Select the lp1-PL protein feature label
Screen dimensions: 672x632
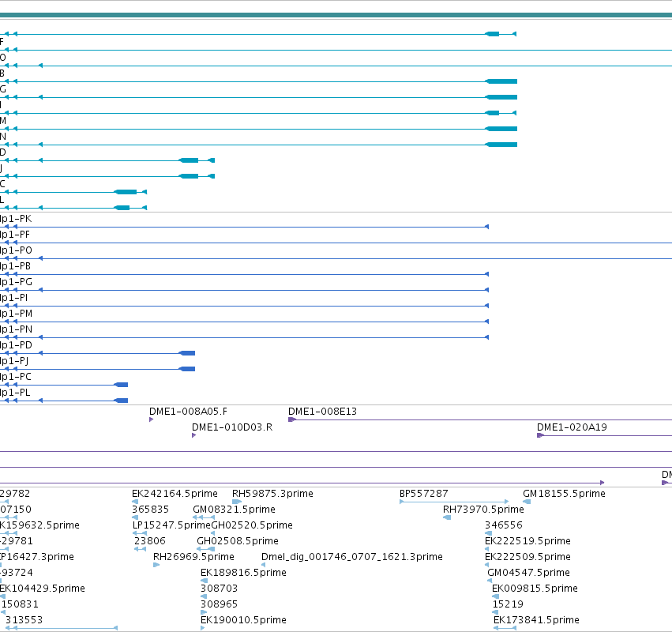point(15,393)
